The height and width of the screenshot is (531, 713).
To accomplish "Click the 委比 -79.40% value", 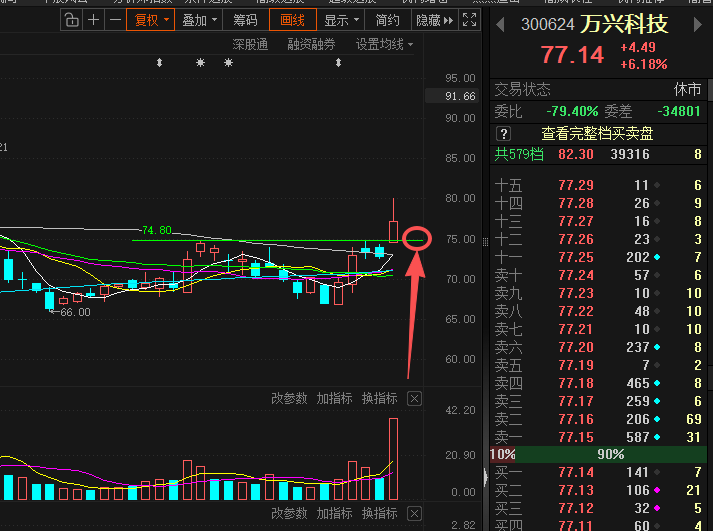I will pyautogui.click(x=572, y=111).
